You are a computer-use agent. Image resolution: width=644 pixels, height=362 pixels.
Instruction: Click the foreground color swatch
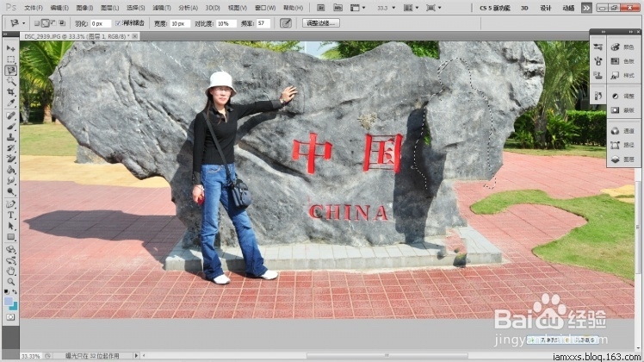click(x=9, y=302)
